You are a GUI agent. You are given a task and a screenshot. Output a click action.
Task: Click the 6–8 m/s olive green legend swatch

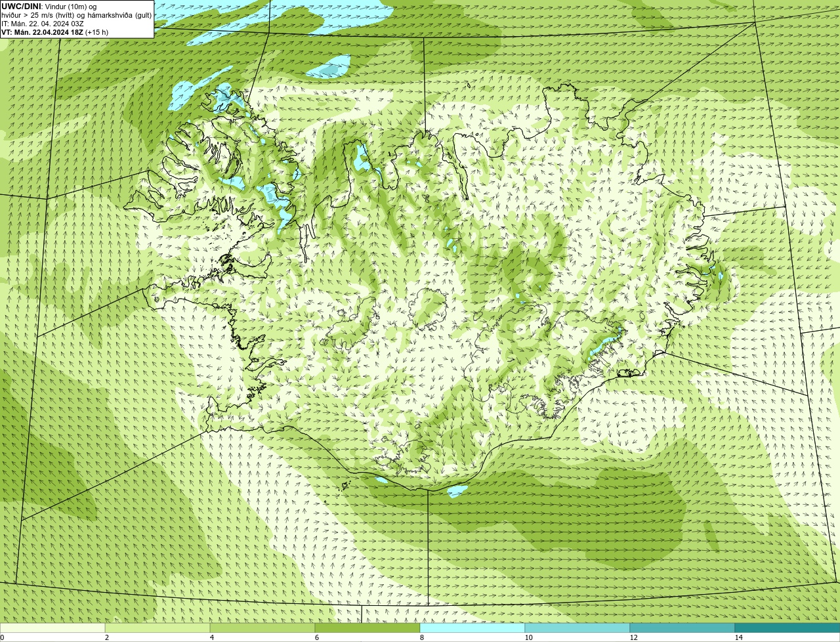coord(367,628)
